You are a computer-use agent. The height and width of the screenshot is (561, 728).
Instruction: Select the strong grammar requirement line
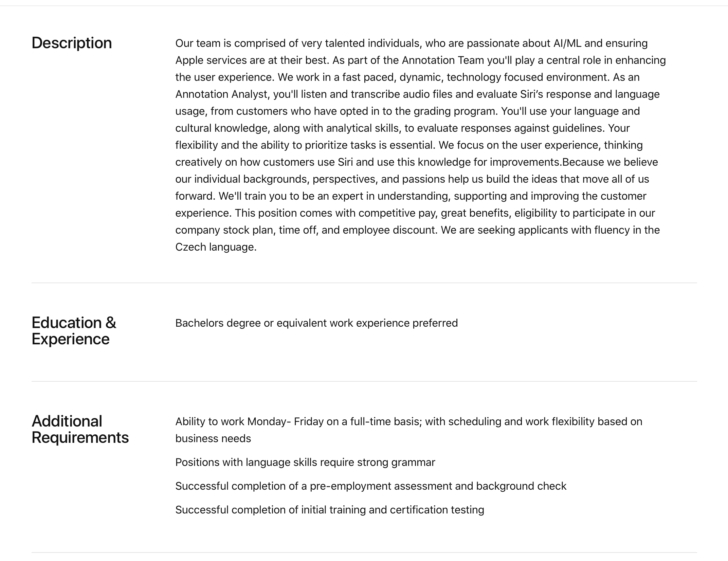pos(305,463)
